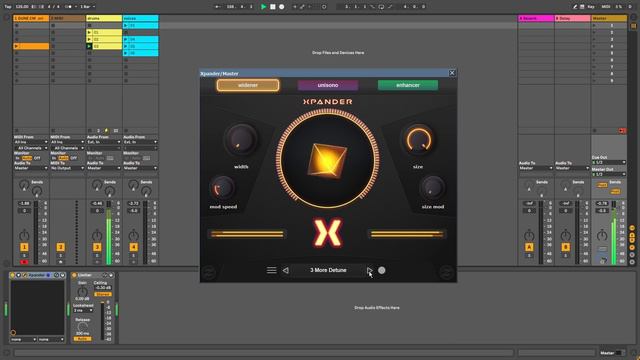Viewport: 640px width, 360px height.
Task: Toggle the Limiter Stereo mode button
Action: coord(102,294)
